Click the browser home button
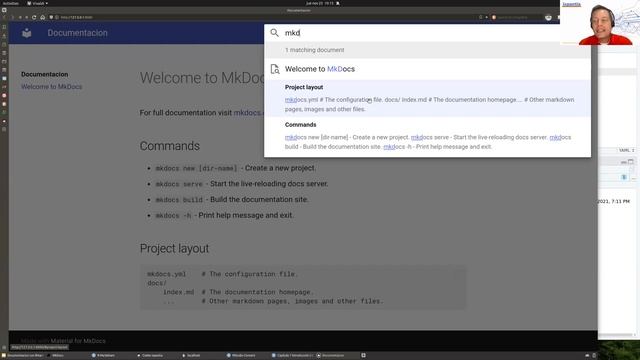This screenshot has height=360, width=640. 42,18
